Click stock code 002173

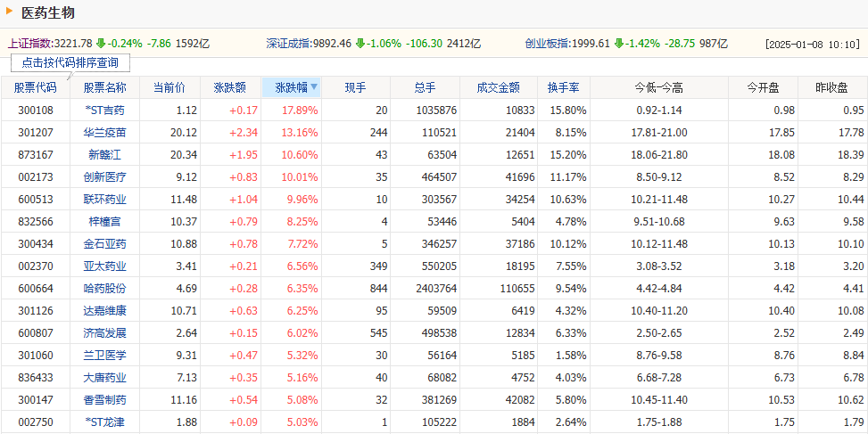point(36,177)
